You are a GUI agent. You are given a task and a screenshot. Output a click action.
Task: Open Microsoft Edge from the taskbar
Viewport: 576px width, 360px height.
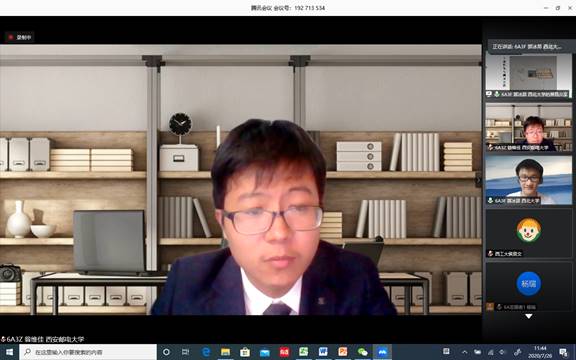click(206, 352)
